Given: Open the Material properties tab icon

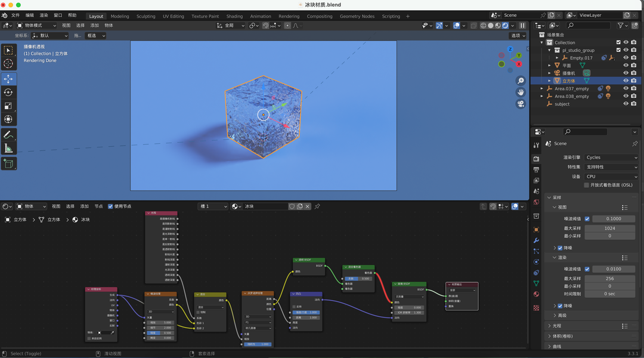Looking at the screenshot, I should 536,294.
